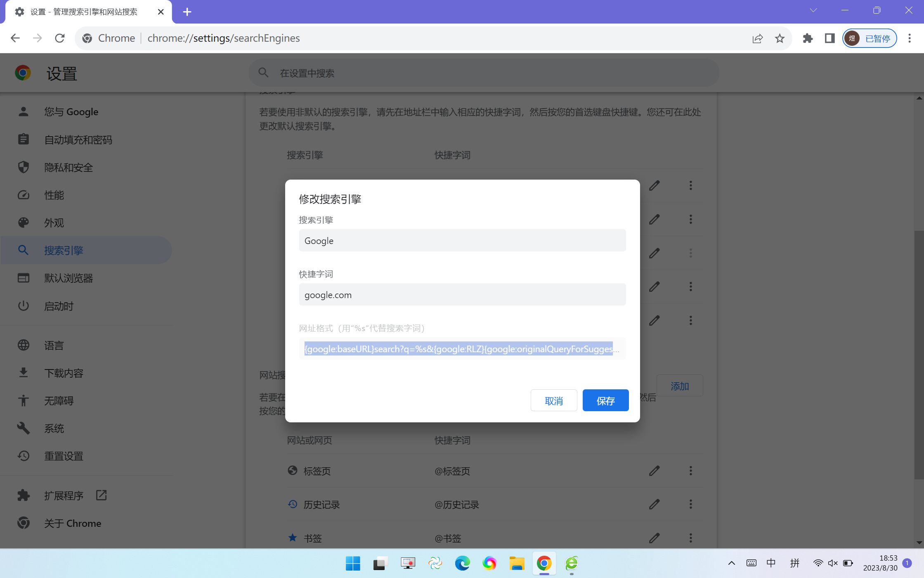
Task: Click the page vertical scrollbar thumb
Action: (x=919, y=355)
